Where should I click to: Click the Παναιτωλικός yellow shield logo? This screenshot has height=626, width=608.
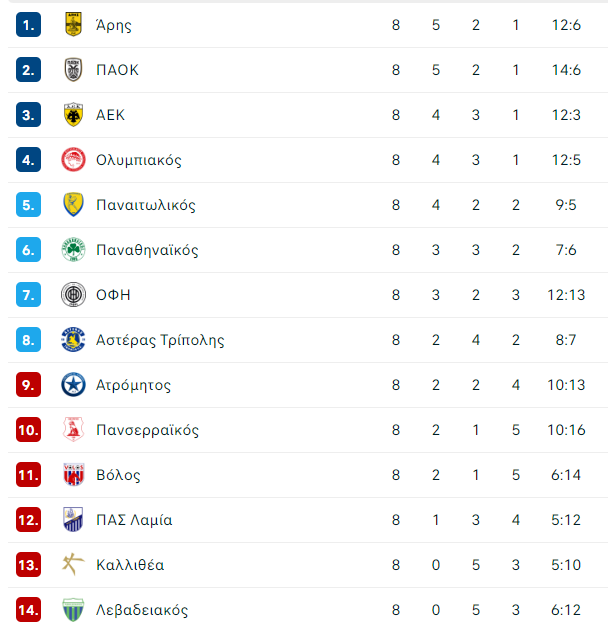point(73,205)
